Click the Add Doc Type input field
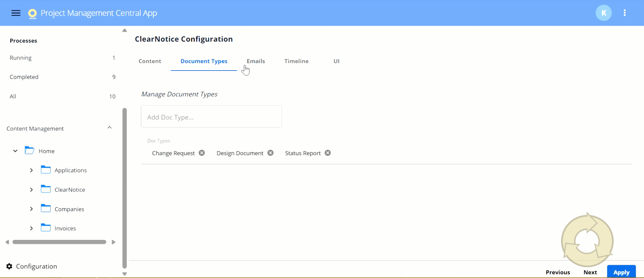The image size is (644, 278). click(211, 116)
